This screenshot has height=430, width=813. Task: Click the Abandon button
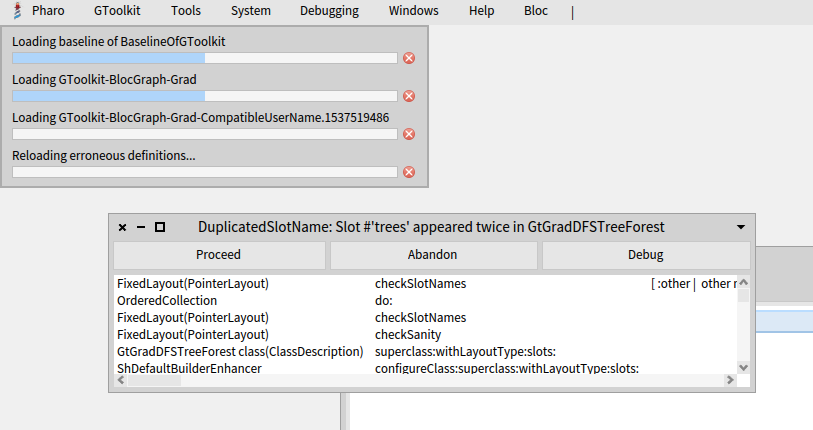coord(433,255)
